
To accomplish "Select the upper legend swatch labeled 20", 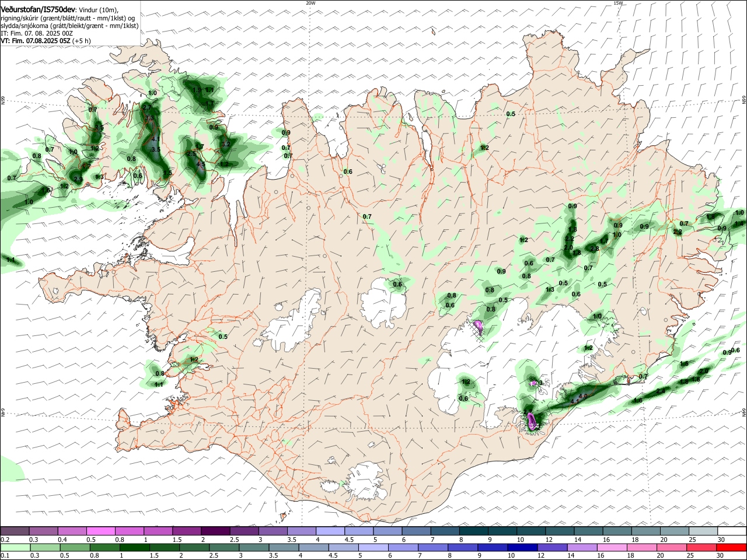I will (675, 531).
